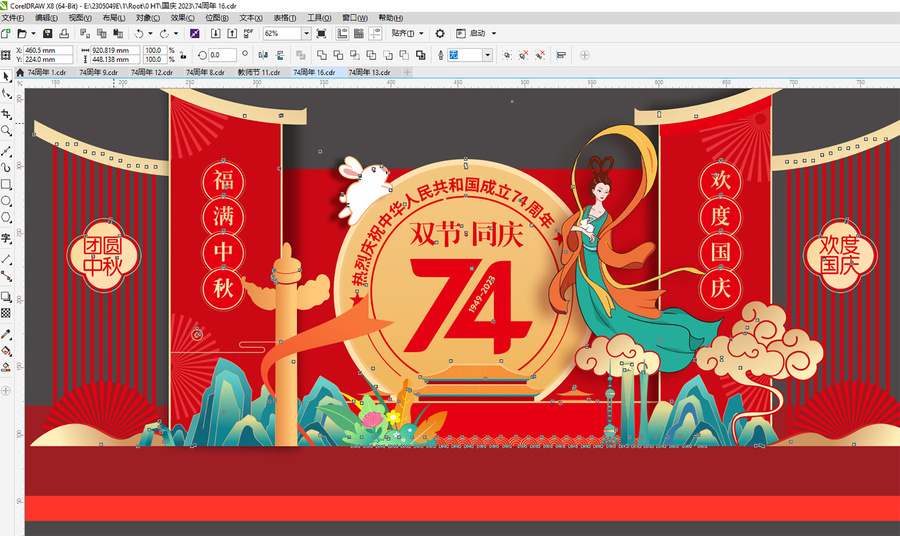Click Align and distribute icon
900x536 pixels.
[561, 55]
